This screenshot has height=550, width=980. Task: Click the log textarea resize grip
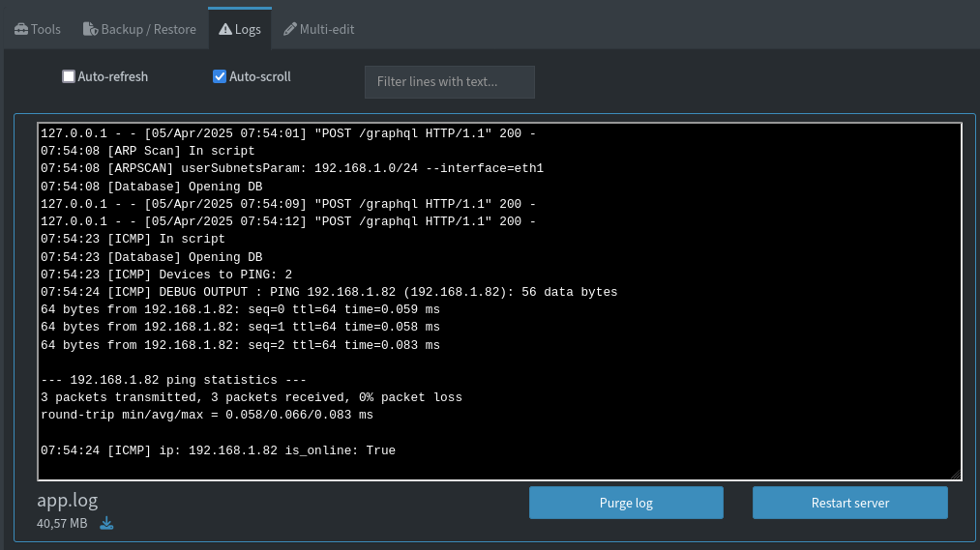[955, 474]
